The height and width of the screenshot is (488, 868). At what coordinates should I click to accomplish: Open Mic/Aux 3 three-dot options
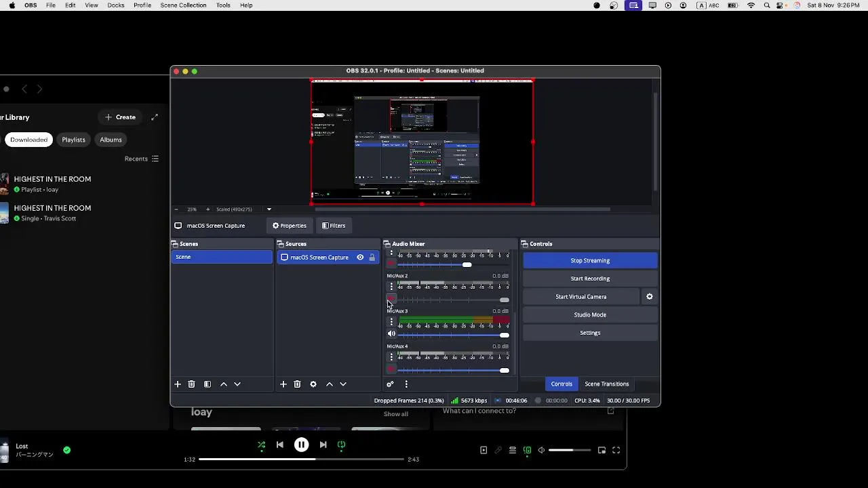(391, 322)
